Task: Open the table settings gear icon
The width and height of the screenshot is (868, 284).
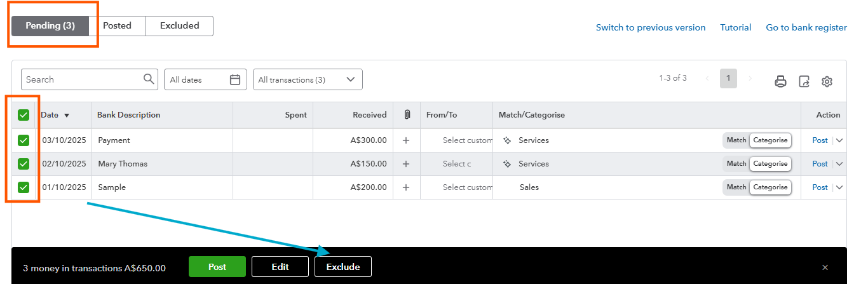Action: click(827, 81)
